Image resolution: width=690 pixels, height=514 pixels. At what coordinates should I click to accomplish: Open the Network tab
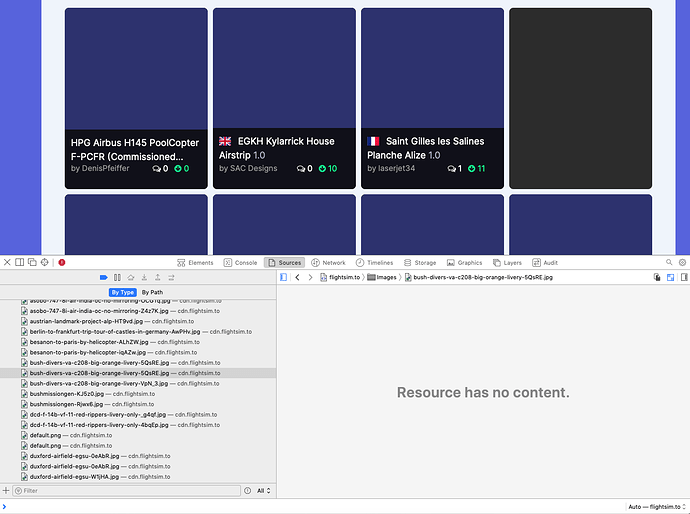[328, 262]
